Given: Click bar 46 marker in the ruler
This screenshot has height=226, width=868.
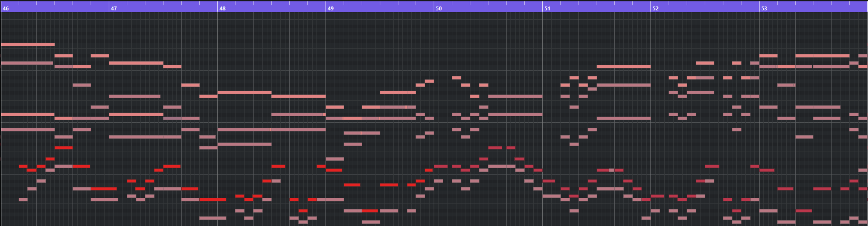Looking at the screenshot, I should point(6,8).
